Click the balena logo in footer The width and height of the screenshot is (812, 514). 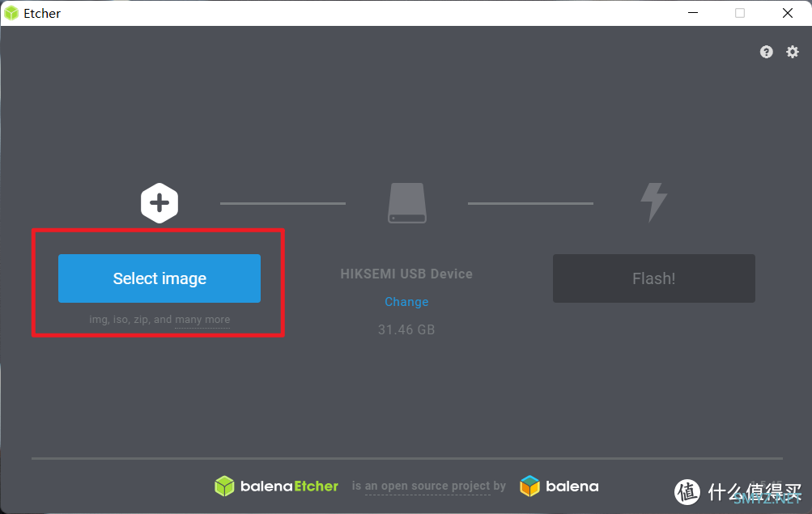click(559, 486)
